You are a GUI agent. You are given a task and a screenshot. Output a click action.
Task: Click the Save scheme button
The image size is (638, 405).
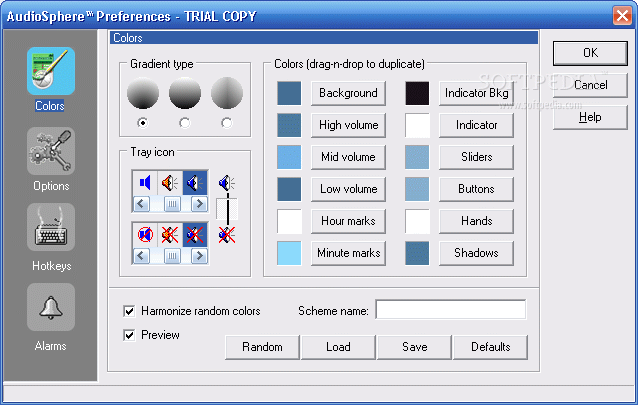(x=415, y=347)
